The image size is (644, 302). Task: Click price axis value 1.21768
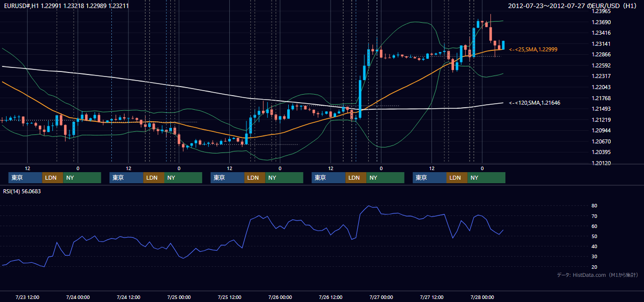601,98
